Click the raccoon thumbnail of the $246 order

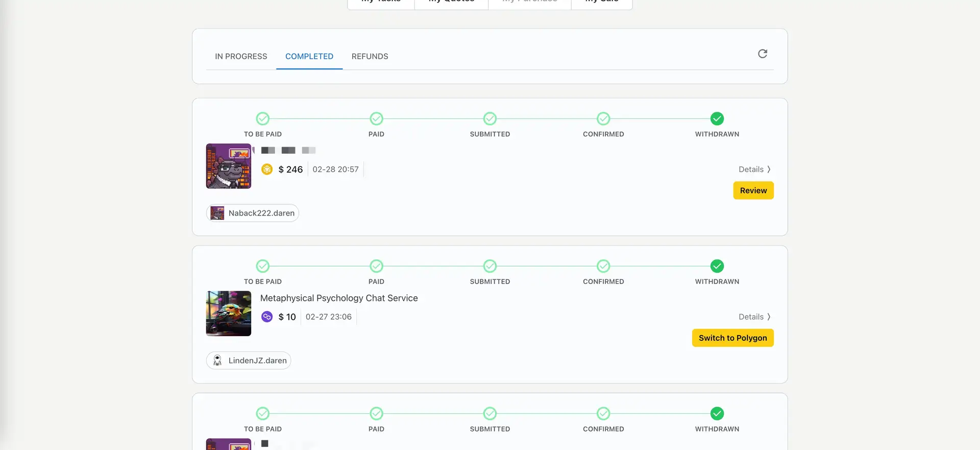pyautogui.click(x=229, y=166)
